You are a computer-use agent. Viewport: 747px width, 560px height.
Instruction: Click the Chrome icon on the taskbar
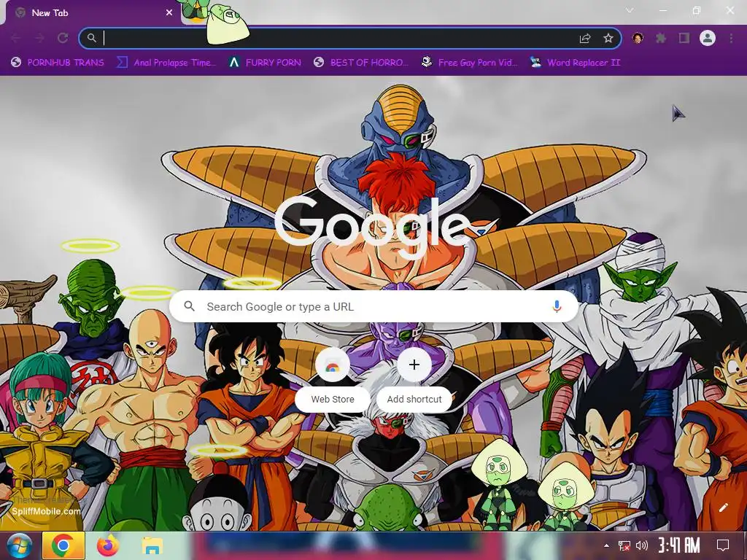click(63, 545)
